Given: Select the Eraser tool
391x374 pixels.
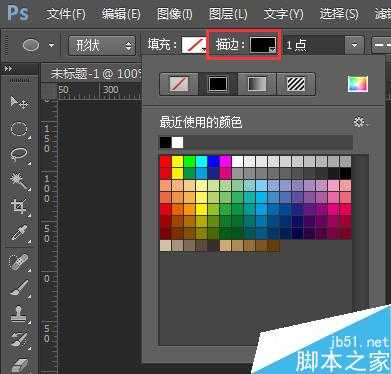Looking at the screenshot, I should (19, 365).
